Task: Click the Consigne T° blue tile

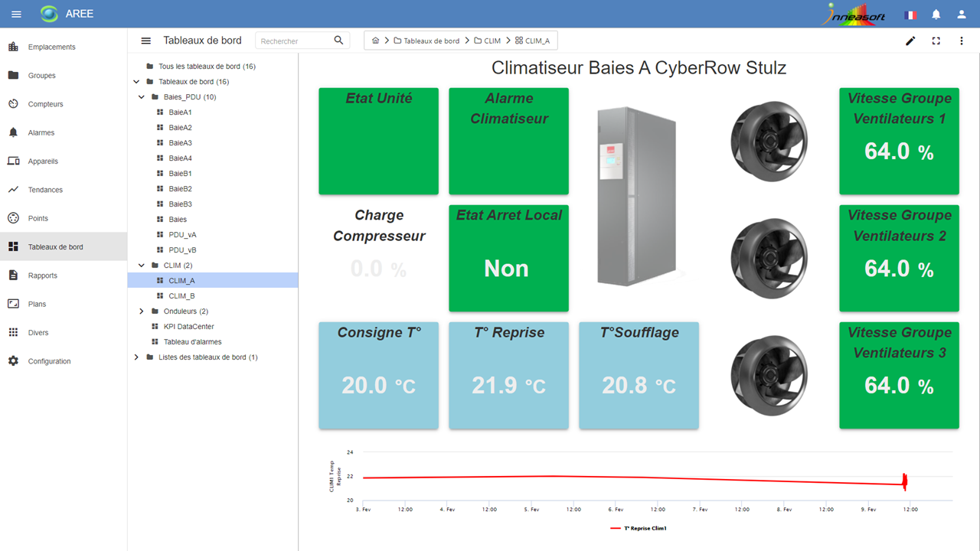Action: [x=379, y=375]
